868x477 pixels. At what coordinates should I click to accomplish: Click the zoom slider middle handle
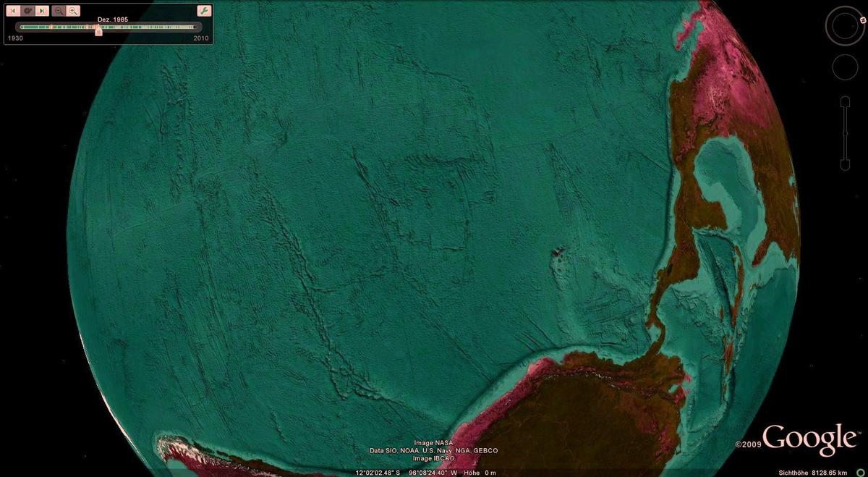(844, 135)
